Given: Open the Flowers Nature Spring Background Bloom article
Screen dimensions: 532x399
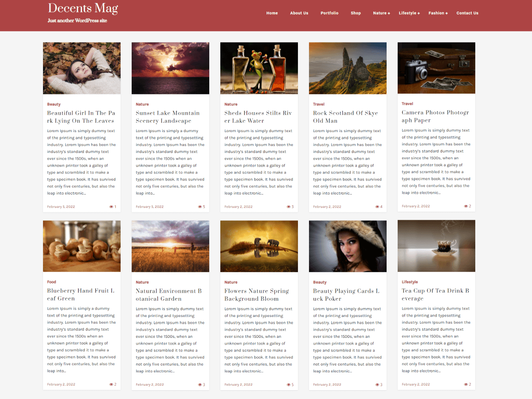Looking at the screenshot, I should (256, 294).
